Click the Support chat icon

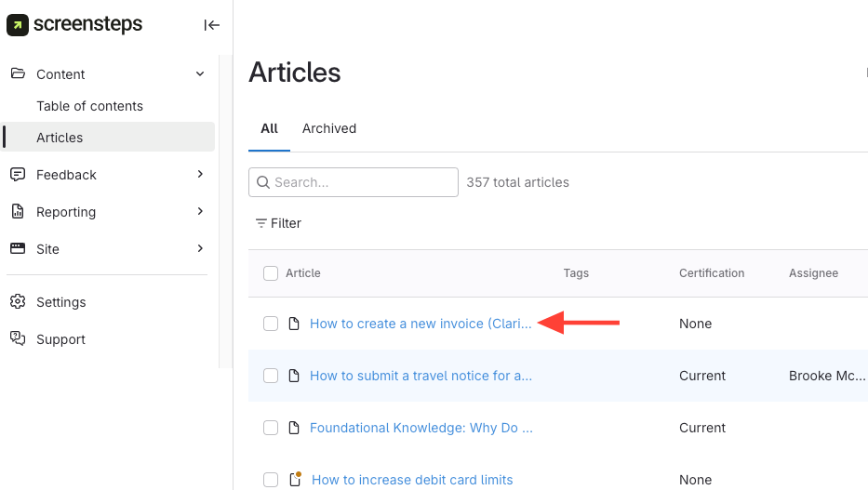(x=18, y=339)
